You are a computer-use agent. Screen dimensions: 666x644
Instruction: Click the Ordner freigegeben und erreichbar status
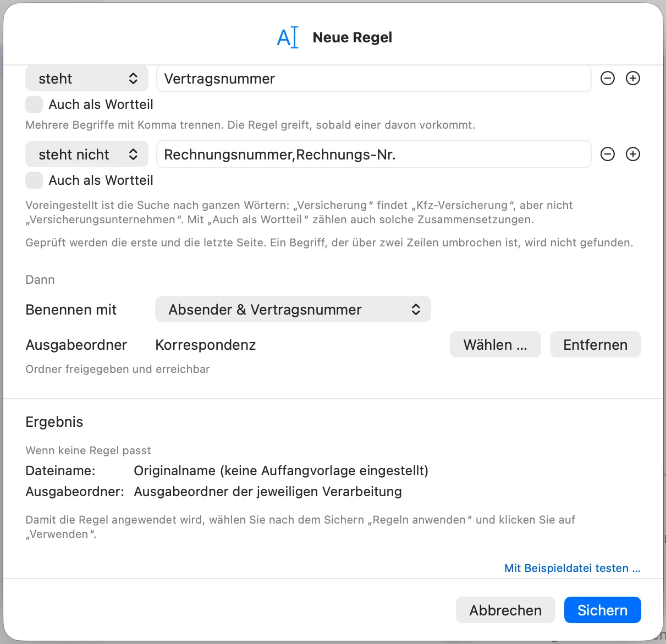[x=118, y=369]
